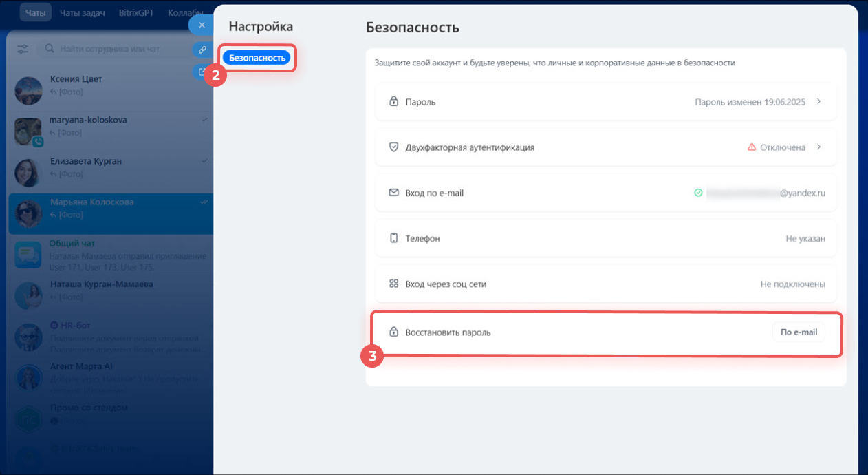
Task: Click the chat filter settings icon
Action: [x=23, y=50]
